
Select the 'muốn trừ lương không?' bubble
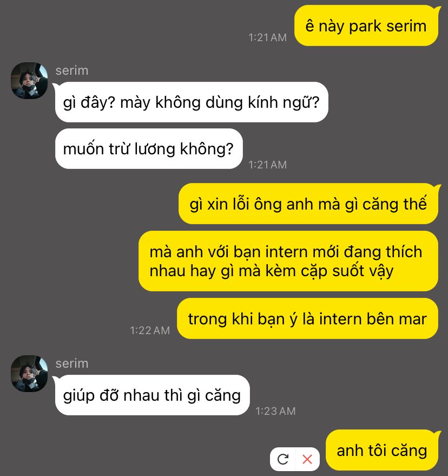coord(149,149)
